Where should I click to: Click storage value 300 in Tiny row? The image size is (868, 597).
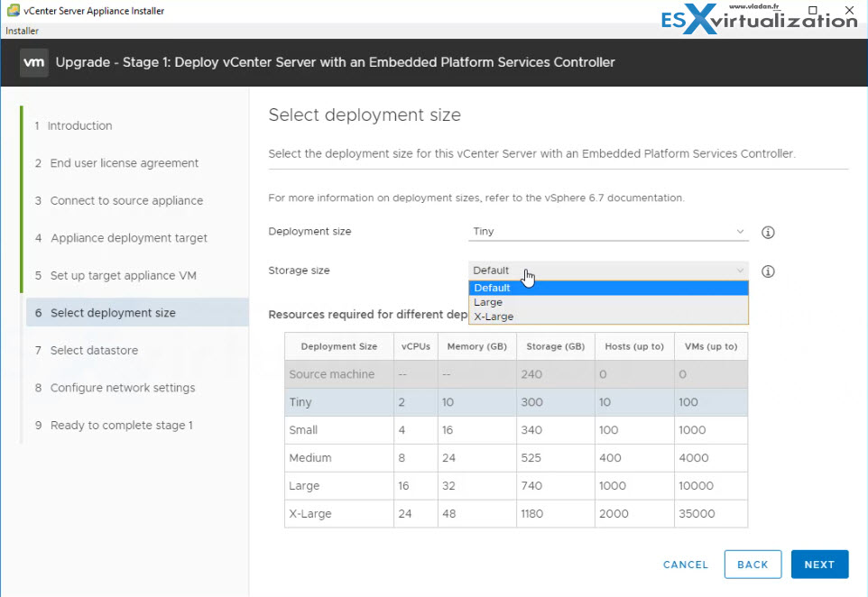tap(531, 402)
